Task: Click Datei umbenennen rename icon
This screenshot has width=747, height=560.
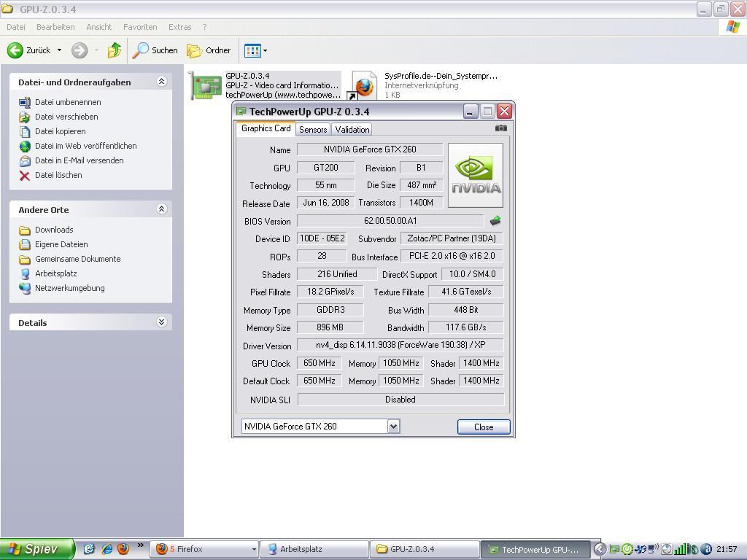Action: (25, 102)
